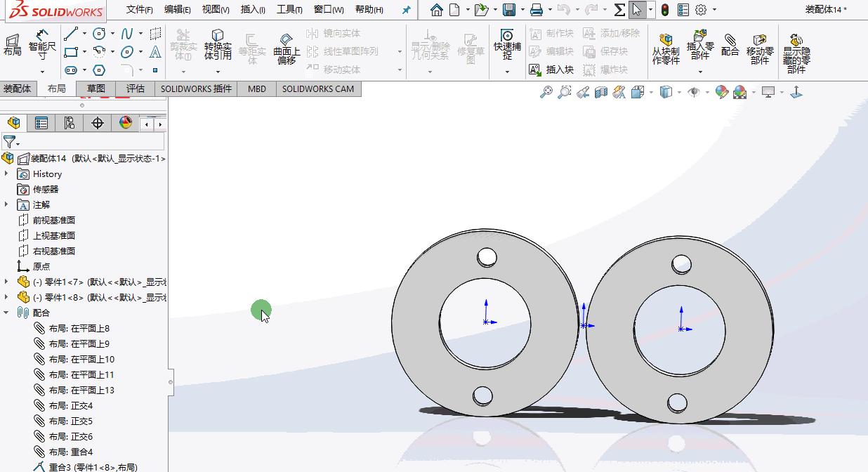The height and width of the screenshot is (472, 868).
Task: Activate the Zoom to Area tool
Action: [x=564, y=92]
